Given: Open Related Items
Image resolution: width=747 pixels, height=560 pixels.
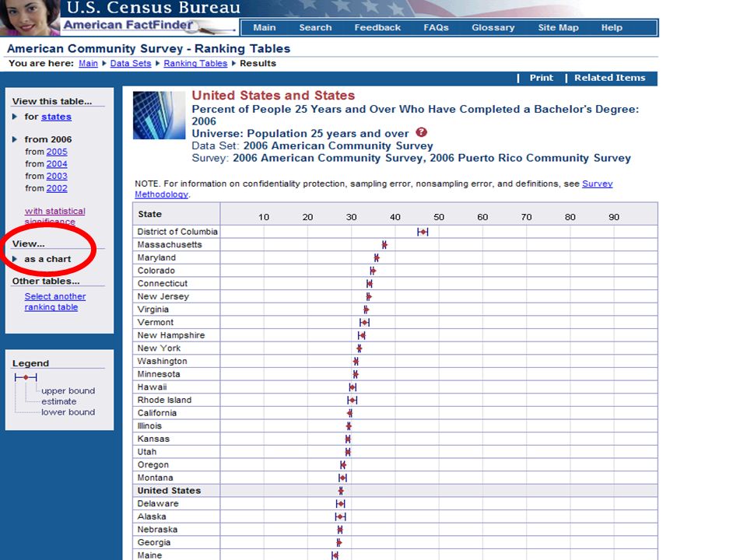Looking at the screenshot, I should 609,78.
